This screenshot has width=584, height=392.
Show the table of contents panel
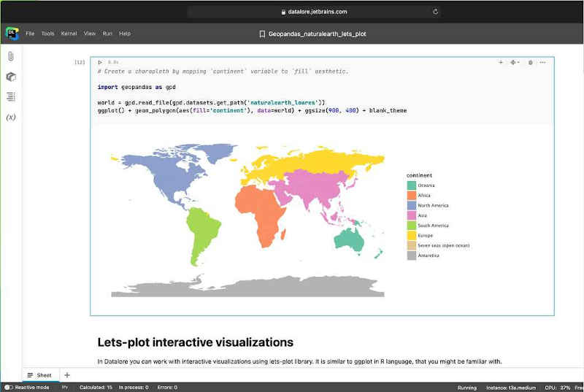[x=11, y=97]
